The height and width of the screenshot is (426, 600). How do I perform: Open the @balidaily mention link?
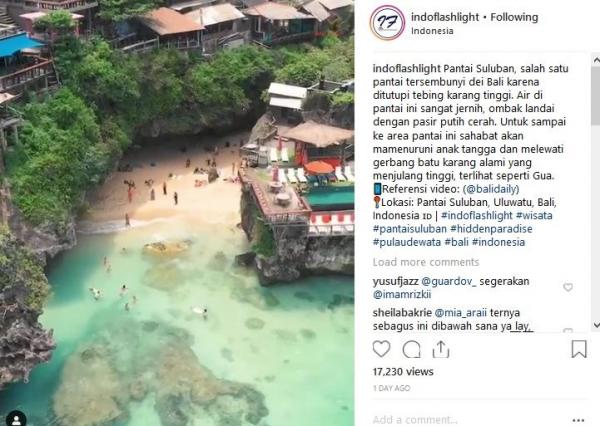pos(491,189)
